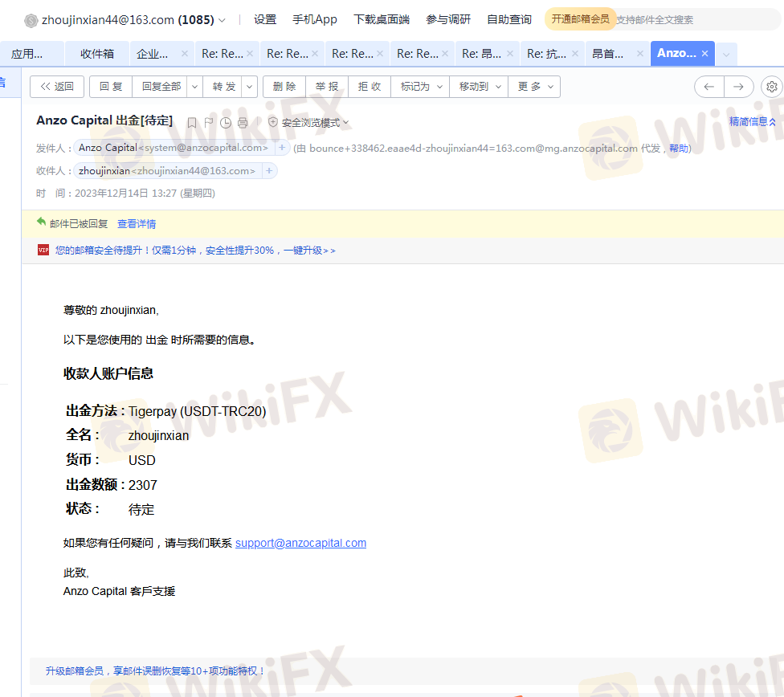Go to next email with right arrow
Viewport: 784px width, 697px height.
pos(738,87)
